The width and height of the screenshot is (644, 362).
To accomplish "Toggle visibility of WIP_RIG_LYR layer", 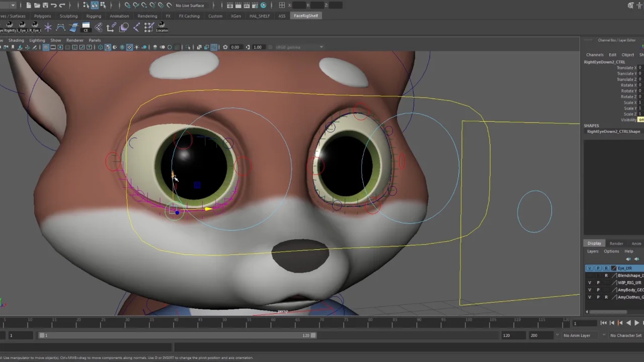I will point(590,283).
